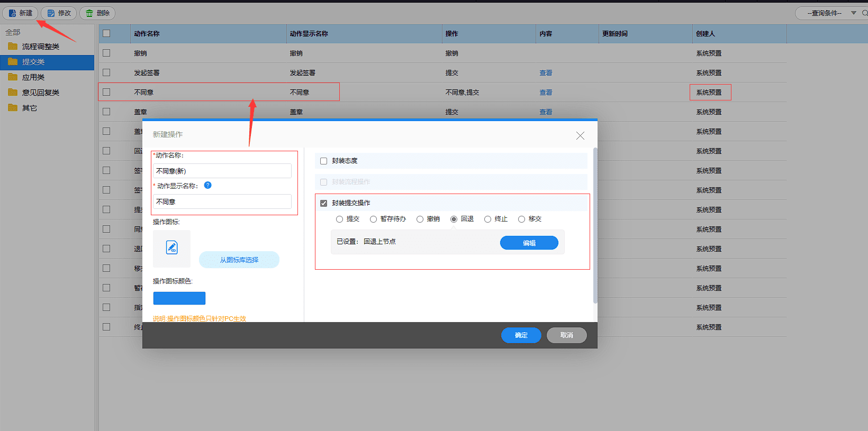Click 确定 to confirm the dialog

pos(521,335)
